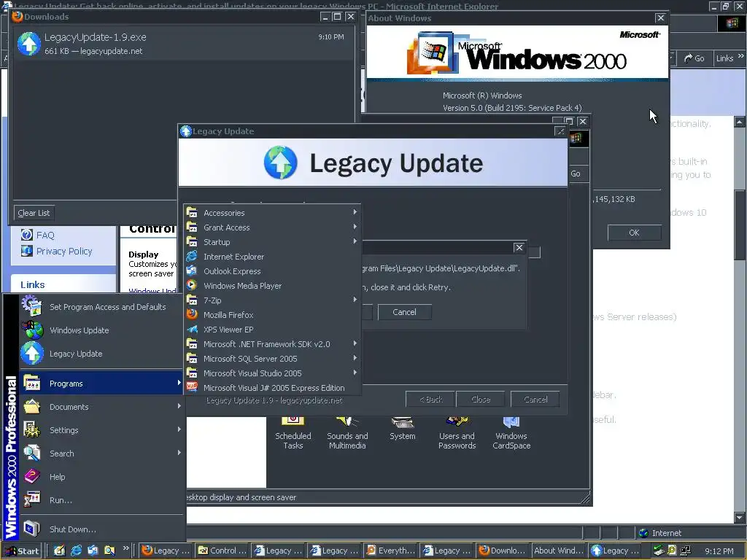
Task: Select Programs in the Start menu
Action: tap(101, 384)
